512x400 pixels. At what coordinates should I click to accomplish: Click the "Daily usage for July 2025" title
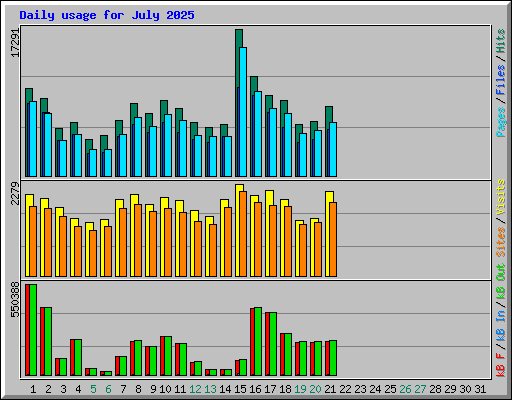(107, 15)
